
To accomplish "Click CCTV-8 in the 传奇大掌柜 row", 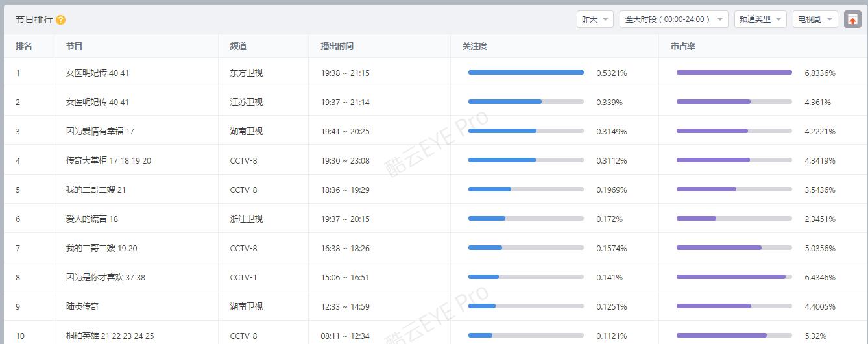I will tap(243, 160).
